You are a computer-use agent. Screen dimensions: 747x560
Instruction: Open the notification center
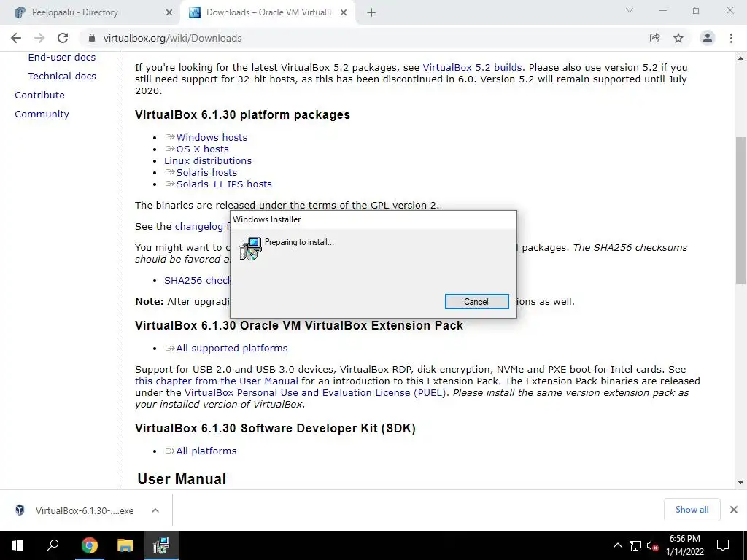pos(723,545)
